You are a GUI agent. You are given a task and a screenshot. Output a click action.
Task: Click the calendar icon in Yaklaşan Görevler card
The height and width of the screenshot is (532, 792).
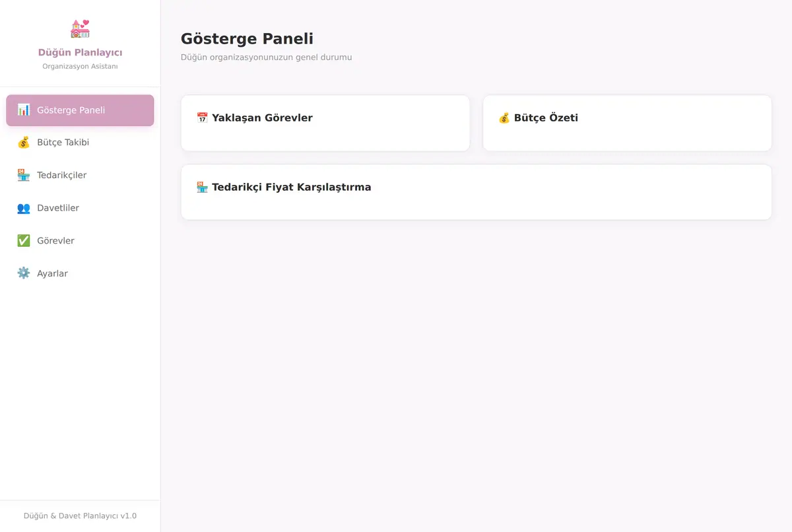click(202, 118)
